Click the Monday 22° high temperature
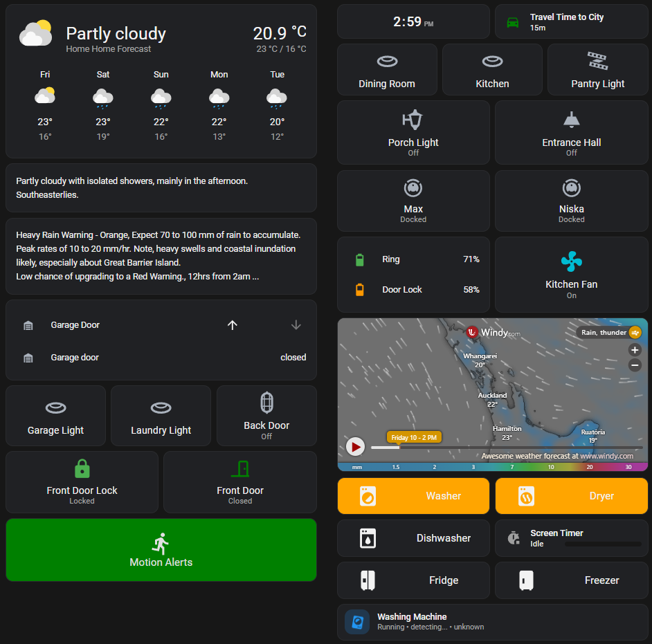This screenshot has width=652, height=644. click(x=219, y=122)
